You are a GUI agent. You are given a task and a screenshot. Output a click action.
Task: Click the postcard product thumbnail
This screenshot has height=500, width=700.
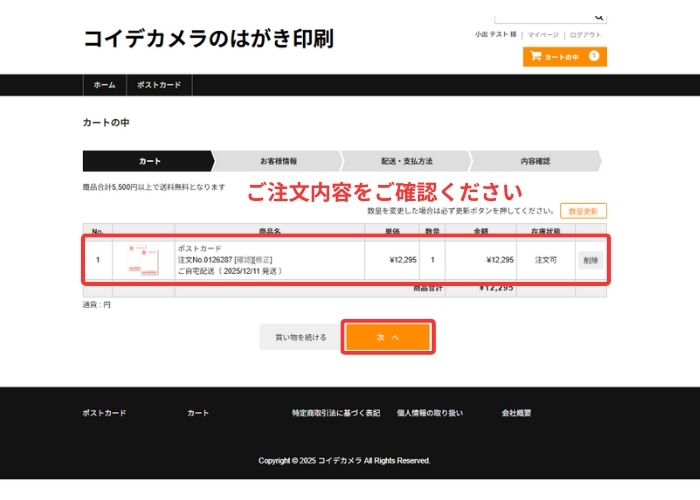(143, 260)
